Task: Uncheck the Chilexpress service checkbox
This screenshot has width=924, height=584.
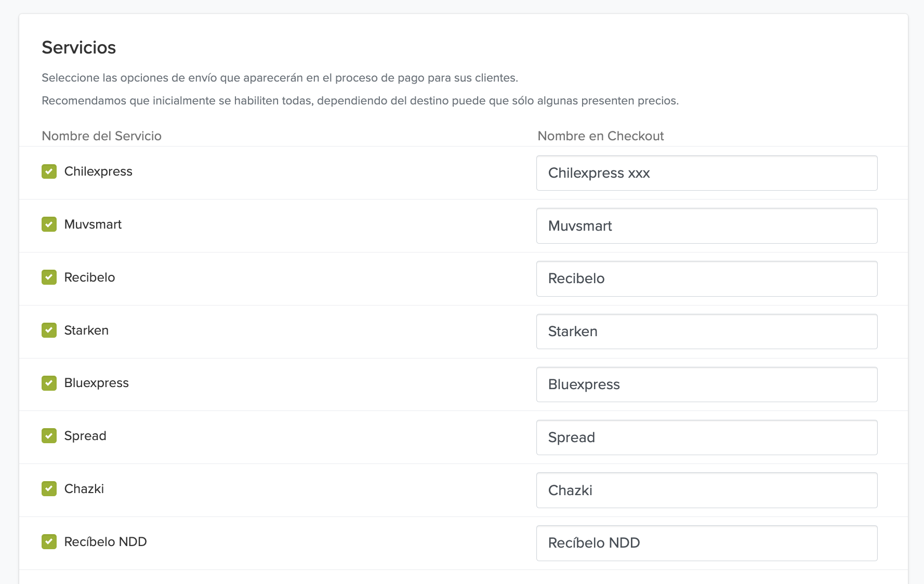Action: point(49,171)
